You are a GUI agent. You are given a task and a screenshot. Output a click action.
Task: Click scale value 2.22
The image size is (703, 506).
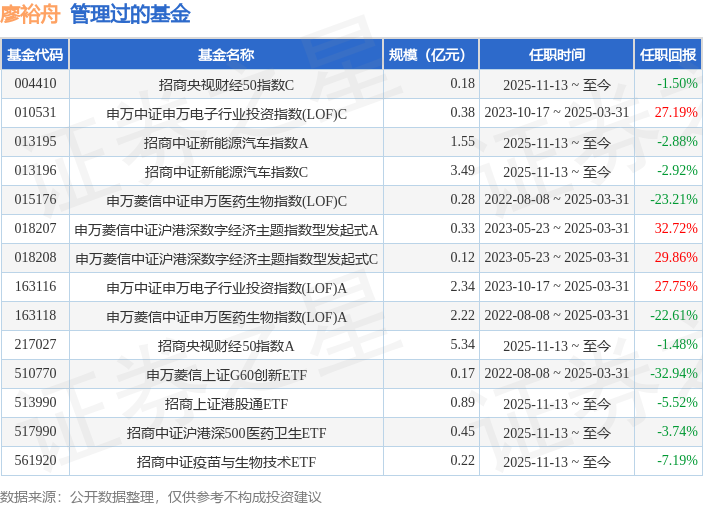coord(463,316)
